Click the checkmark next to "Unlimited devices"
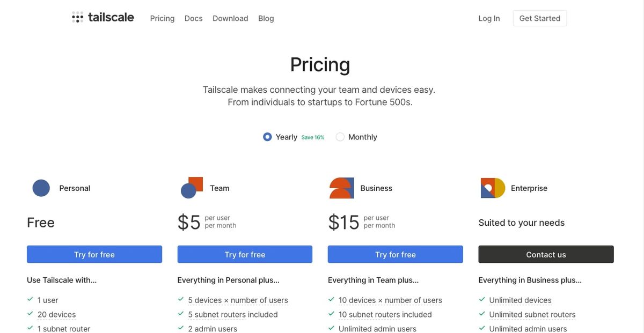Viewport: 644px width, 333px height. tap(481, 299)
